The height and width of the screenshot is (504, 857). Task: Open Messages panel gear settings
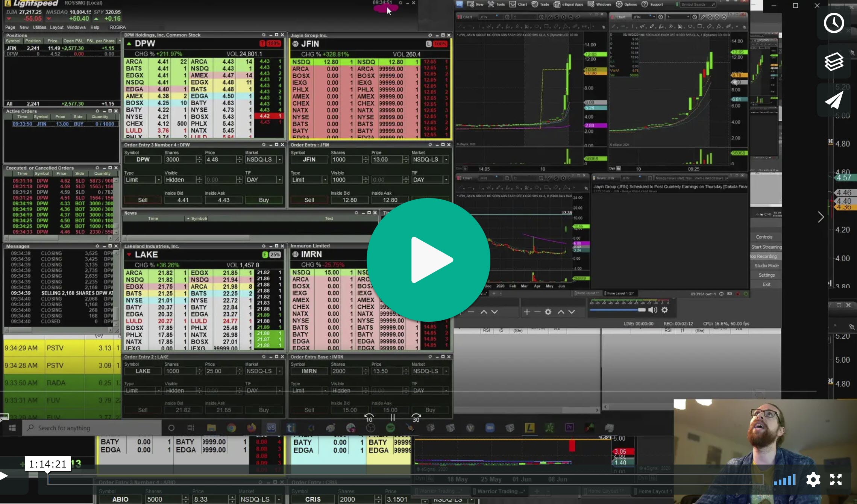tap(97, 246)
